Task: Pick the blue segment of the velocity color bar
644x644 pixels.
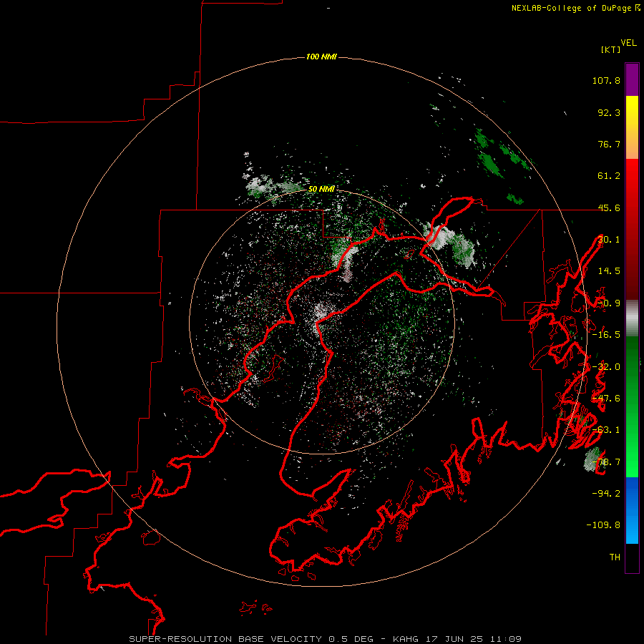Action: 632,510
